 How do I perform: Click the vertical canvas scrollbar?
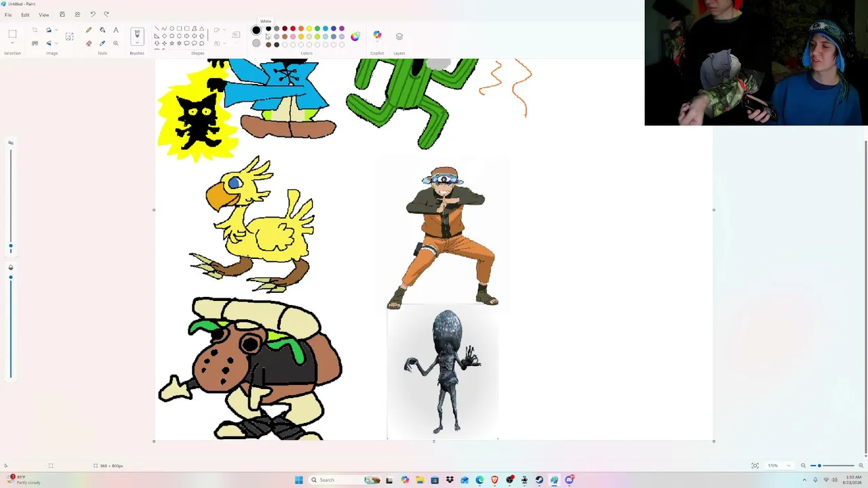coord(866,298)
